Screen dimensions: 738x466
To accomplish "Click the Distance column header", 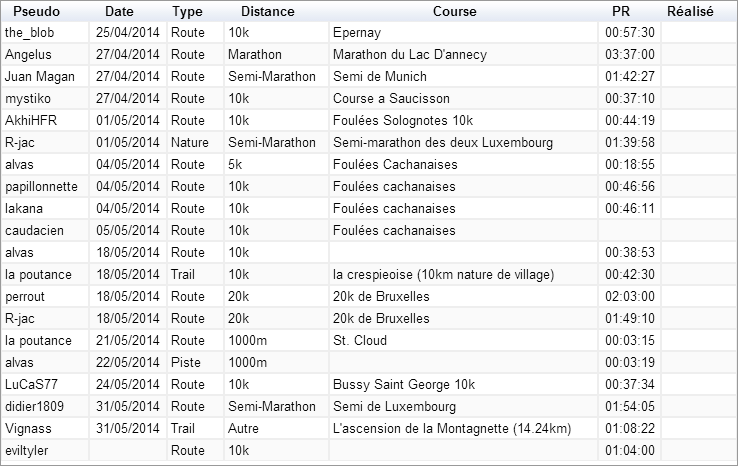I will point(268,11).
